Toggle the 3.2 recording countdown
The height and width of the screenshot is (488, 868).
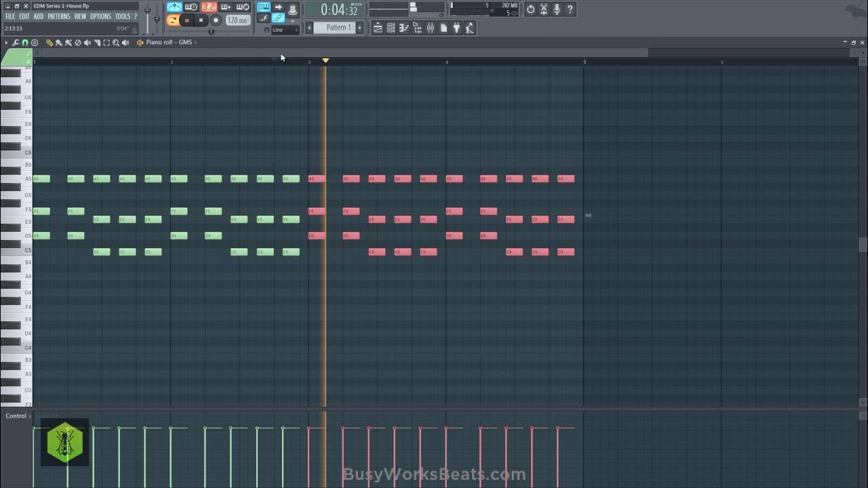(x=209, y=7)
